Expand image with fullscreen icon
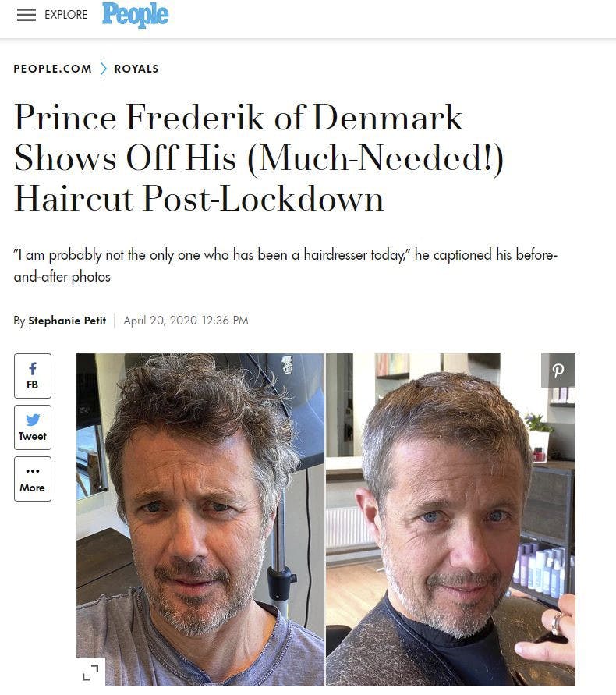 click(90, 672)
